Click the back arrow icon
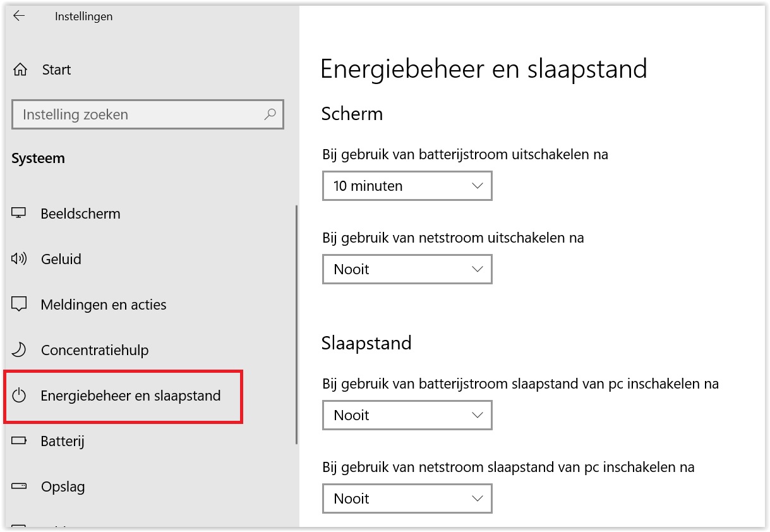The width and height of the screenshot is (770, 532). [19, 16]
